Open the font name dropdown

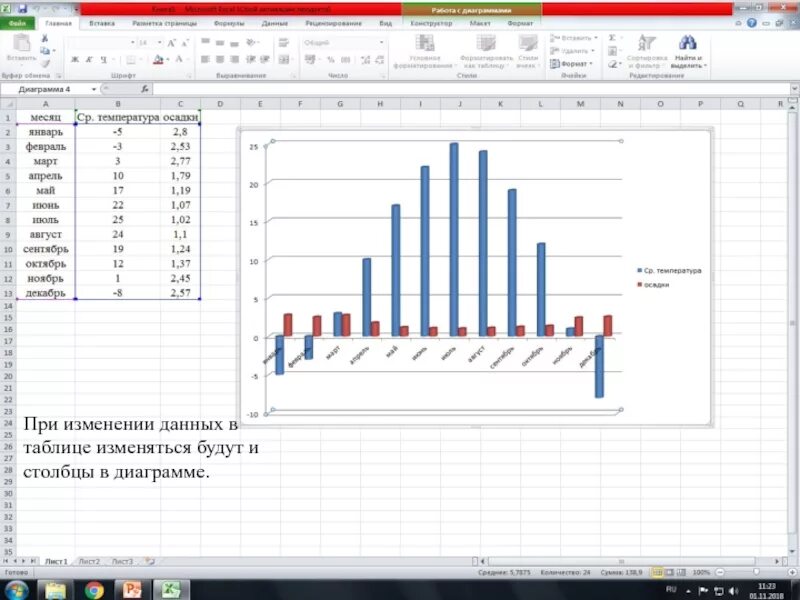pos(133,43)
